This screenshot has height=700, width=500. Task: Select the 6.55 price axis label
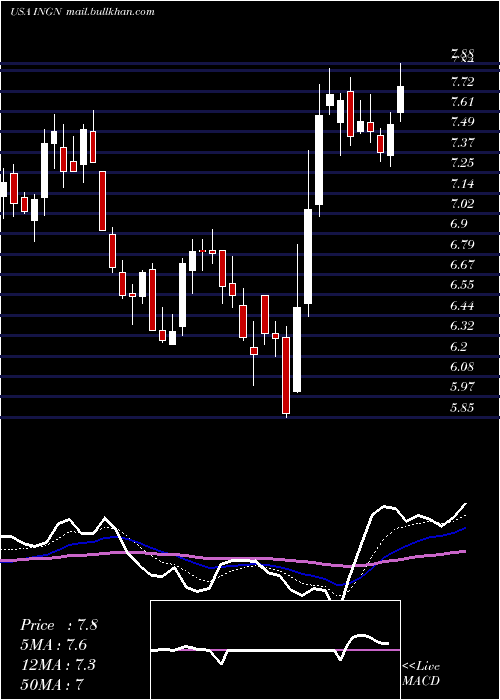[462, 285]
